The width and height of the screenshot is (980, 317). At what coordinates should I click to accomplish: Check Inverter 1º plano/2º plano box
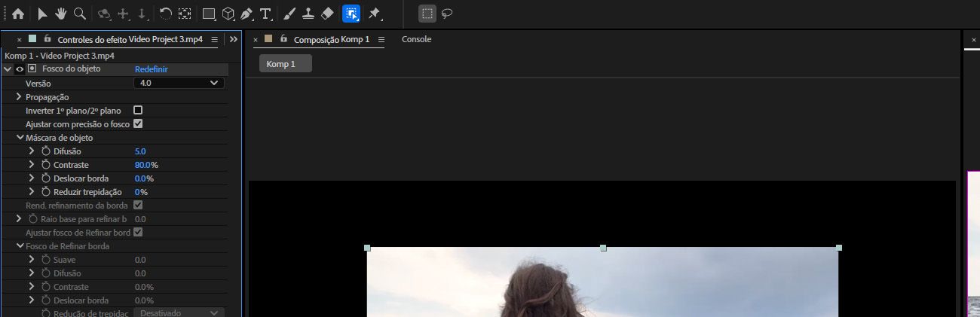coord(138,110)
